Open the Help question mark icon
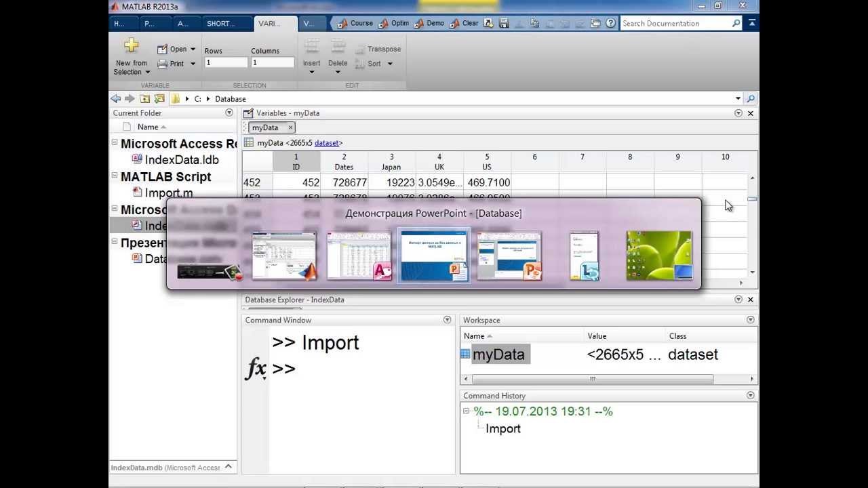 pyautogui.click(x=611, y=23)
